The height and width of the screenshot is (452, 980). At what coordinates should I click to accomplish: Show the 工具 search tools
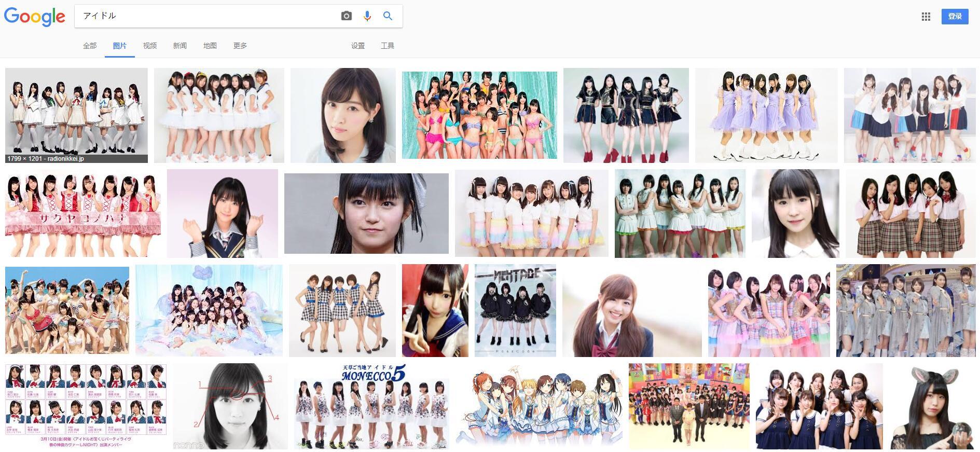(388, 46)
